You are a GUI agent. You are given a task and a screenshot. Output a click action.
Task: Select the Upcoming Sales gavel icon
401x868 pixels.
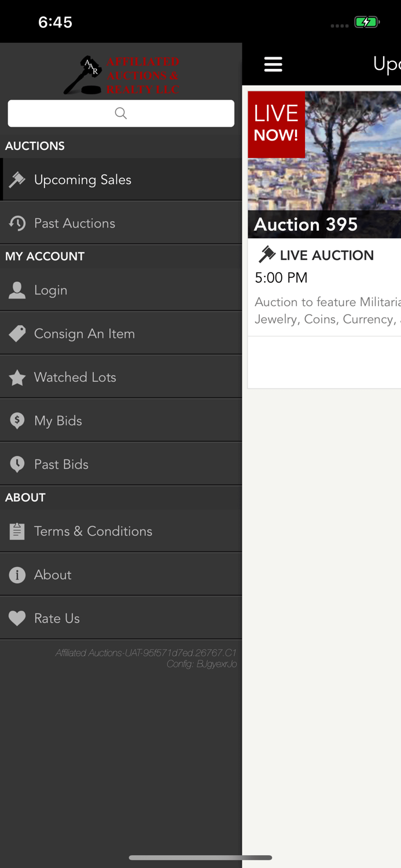pos(17,179)
